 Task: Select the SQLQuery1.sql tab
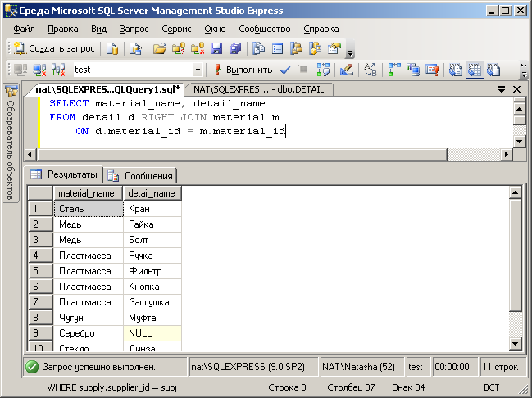point(108,89)
